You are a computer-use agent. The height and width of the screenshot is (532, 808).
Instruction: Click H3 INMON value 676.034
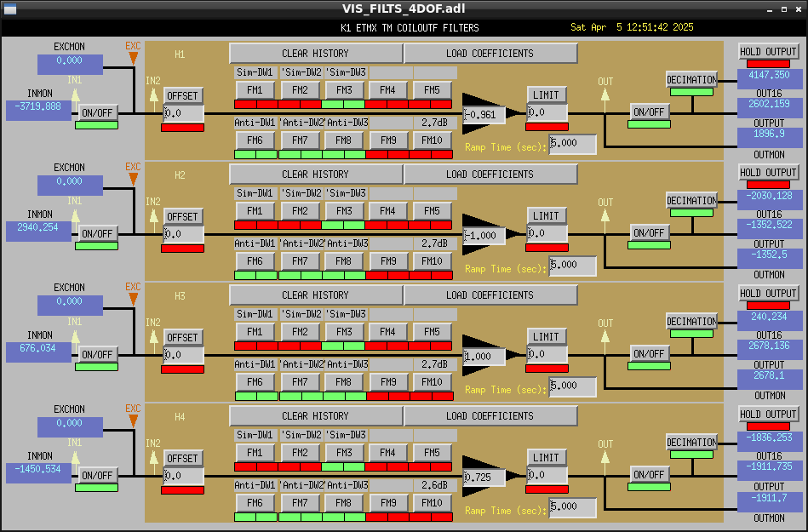click(x=38, y=352)
